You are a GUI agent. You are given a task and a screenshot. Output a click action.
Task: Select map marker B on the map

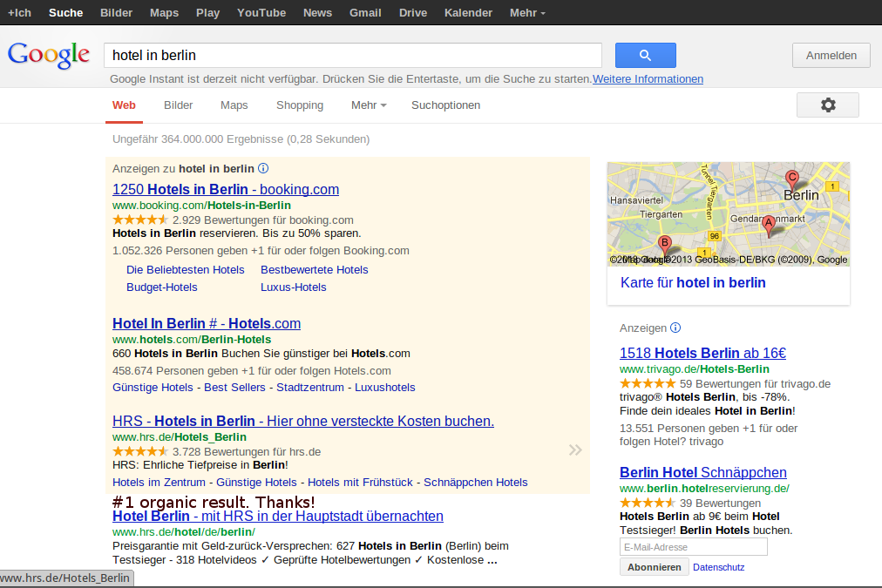pyautogui.click(x=664, y=243)
